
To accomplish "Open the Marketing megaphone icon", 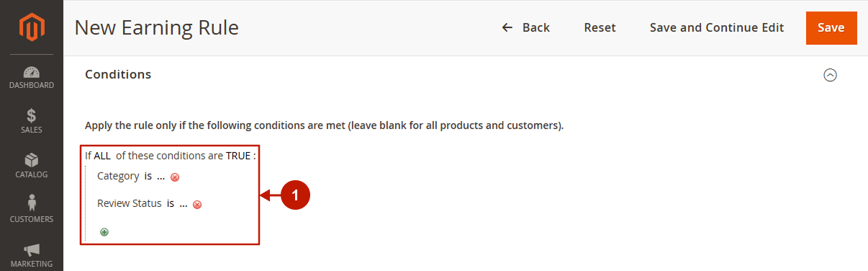I will (x=31, y=249).
